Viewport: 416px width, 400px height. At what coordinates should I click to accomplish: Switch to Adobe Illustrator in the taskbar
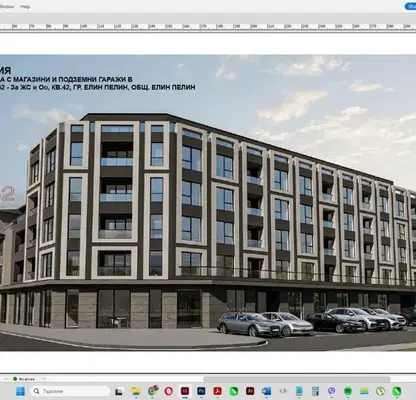pos(250,391)
